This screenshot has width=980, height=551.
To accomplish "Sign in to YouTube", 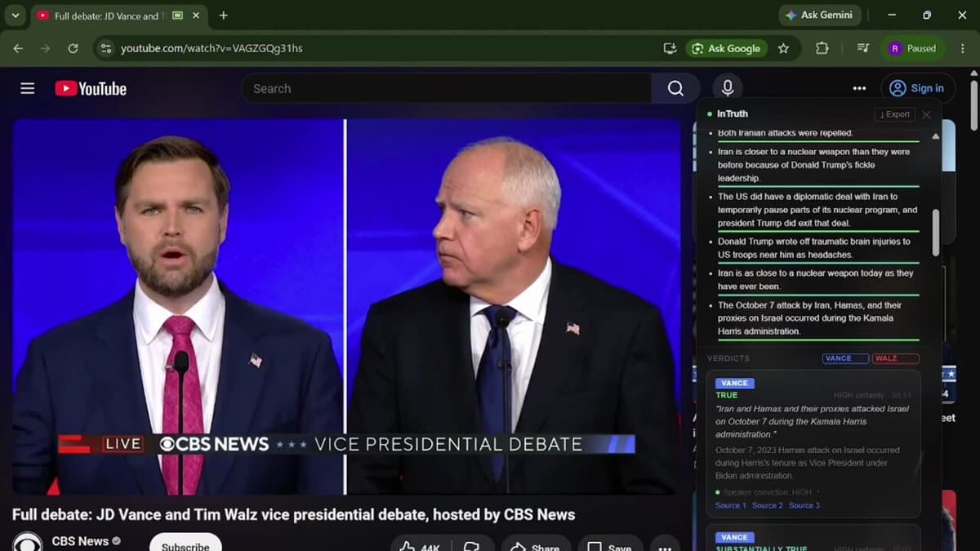I will (917, 88).
